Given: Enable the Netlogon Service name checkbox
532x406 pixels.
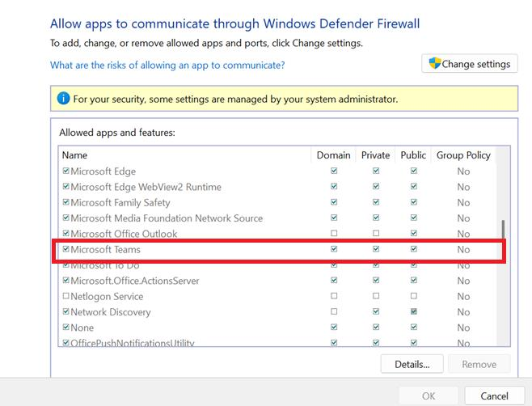Looking at the screenshot, I should pos(66,296).
